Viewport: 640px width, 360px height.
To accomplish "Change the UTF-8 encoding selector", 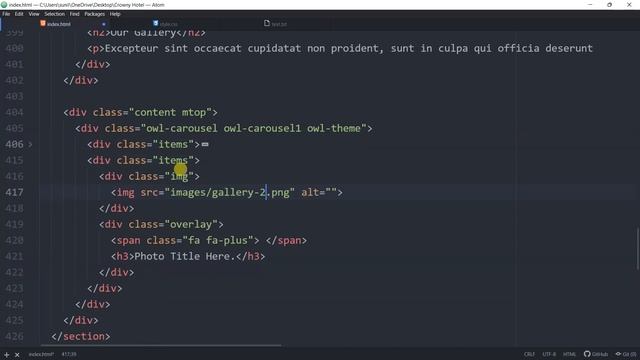I will pyautogui.click(x=549, y=354).
